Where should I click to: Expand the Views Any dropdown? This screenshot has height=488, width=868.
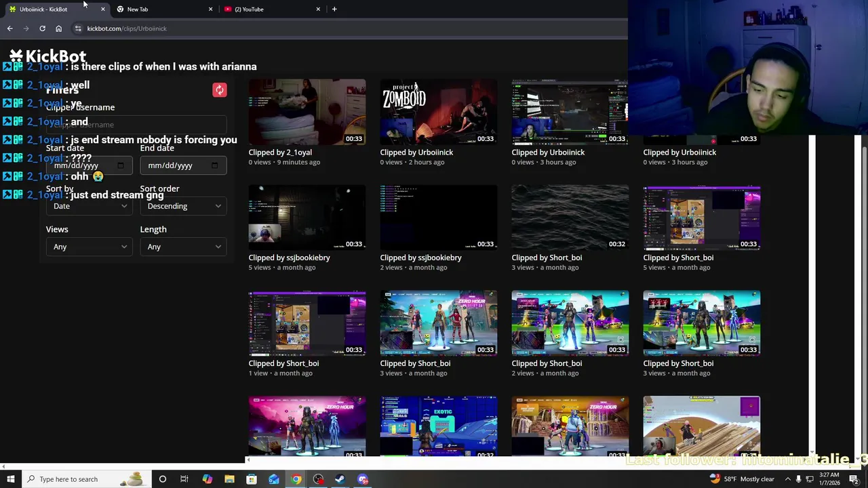pyautogui.click(x=88, y=247)
